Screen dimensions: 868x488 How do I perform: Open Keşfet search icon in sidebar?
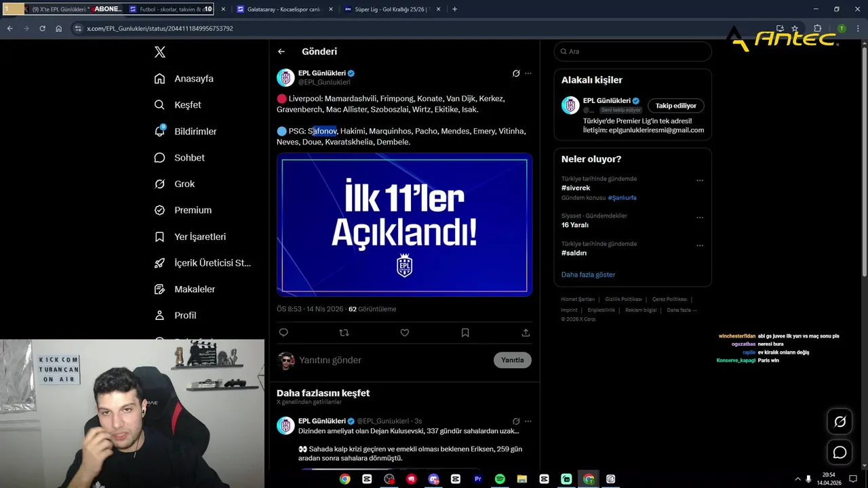(159, 105)
